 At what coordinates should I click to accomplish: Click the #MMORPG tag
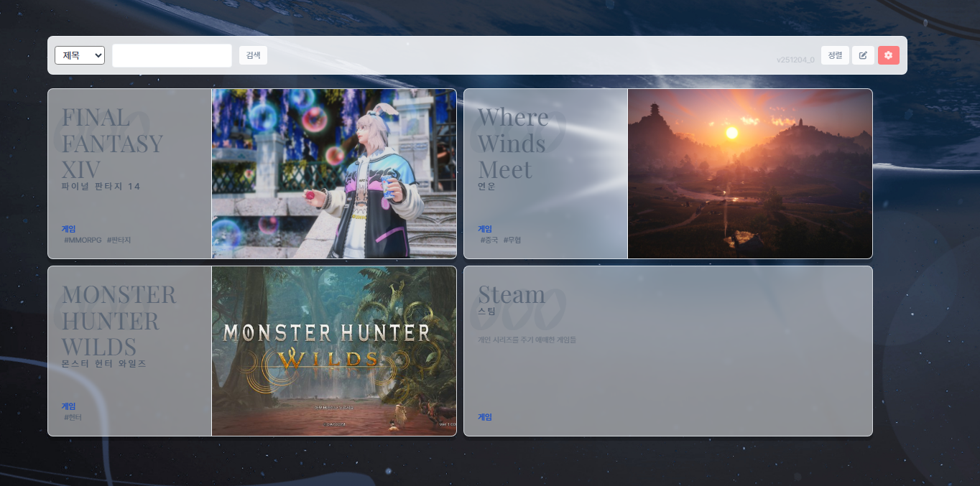click(83, 240)
